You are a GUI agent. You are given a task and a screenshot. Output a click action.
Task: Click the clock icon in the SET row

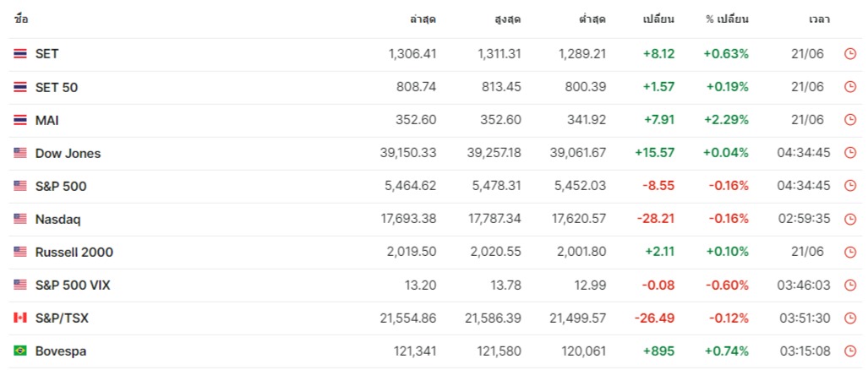point(850,54)
